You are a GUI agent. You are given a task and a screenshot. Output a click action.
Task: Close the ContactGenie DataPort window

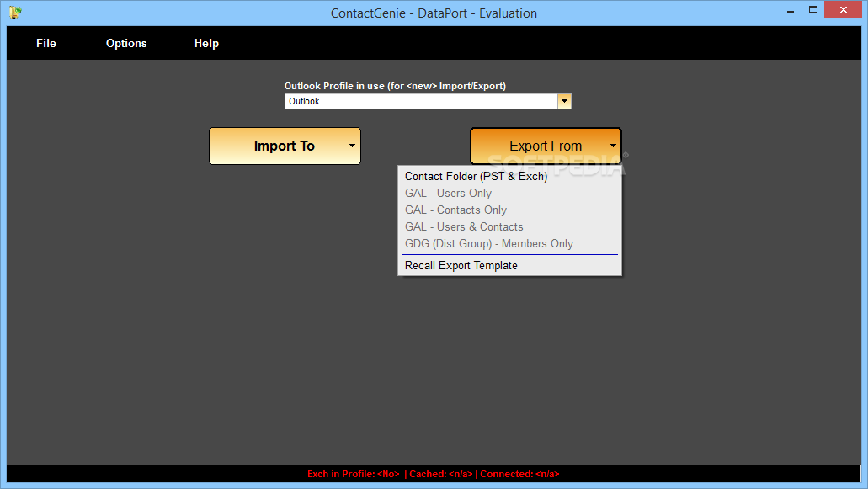coord(843,9)
